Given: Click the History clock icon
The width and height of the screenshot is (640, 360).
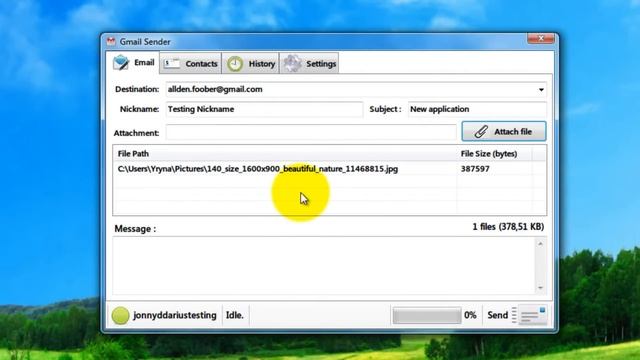Looking at the screenshot, I should click(x=235, y=64).
